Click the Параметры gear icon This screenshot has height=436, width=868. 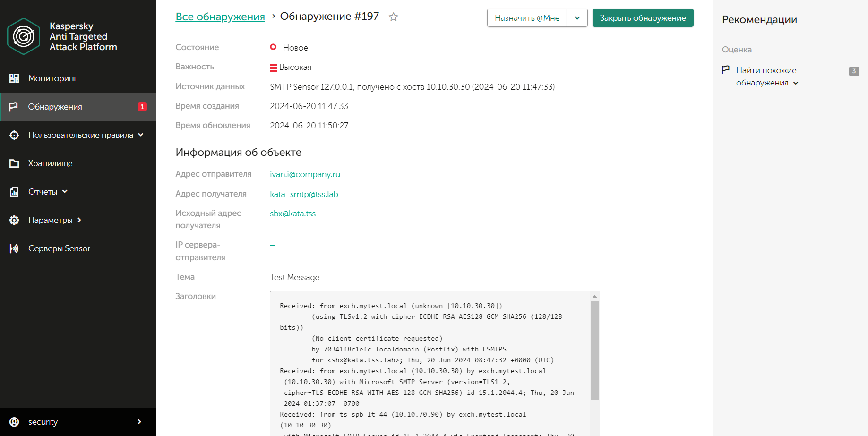coord(14,220)
